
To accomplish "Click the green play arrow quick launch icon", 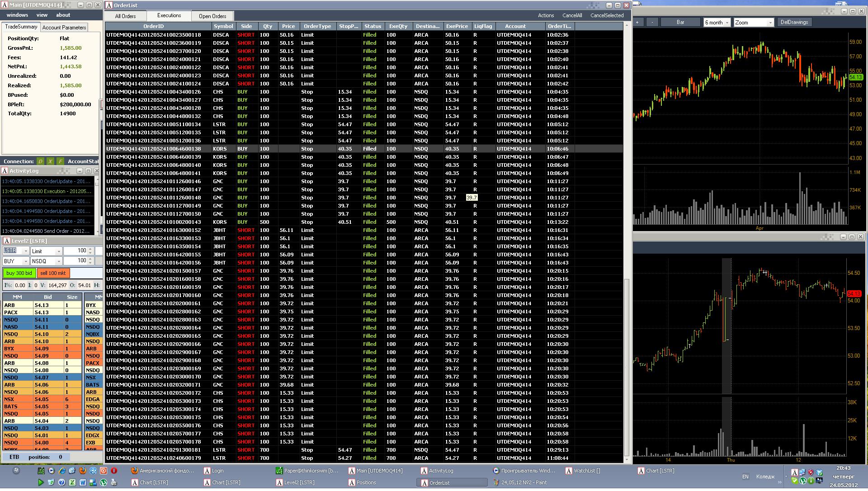I will click(41, 482).
